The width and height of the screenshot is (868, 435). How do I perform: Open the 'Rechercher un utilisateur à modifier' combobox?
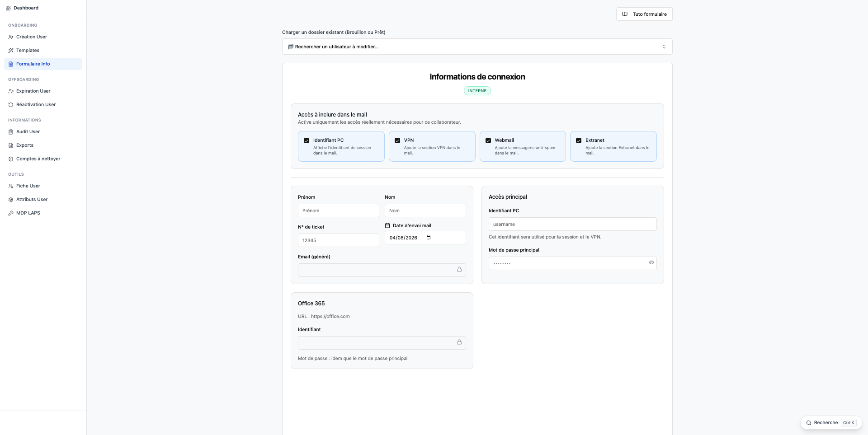477,47
